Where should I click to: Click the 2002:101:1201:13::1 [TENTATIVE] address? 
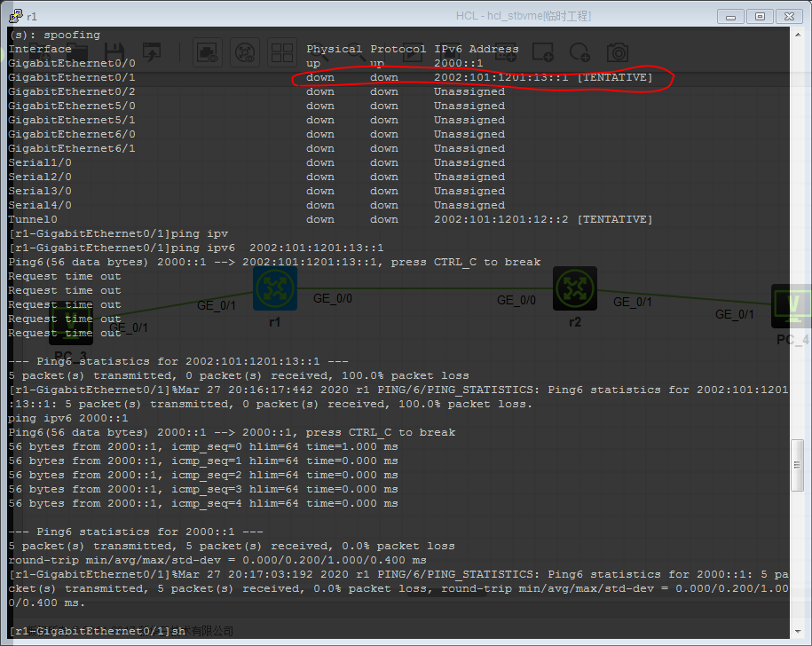pos(543,77)
